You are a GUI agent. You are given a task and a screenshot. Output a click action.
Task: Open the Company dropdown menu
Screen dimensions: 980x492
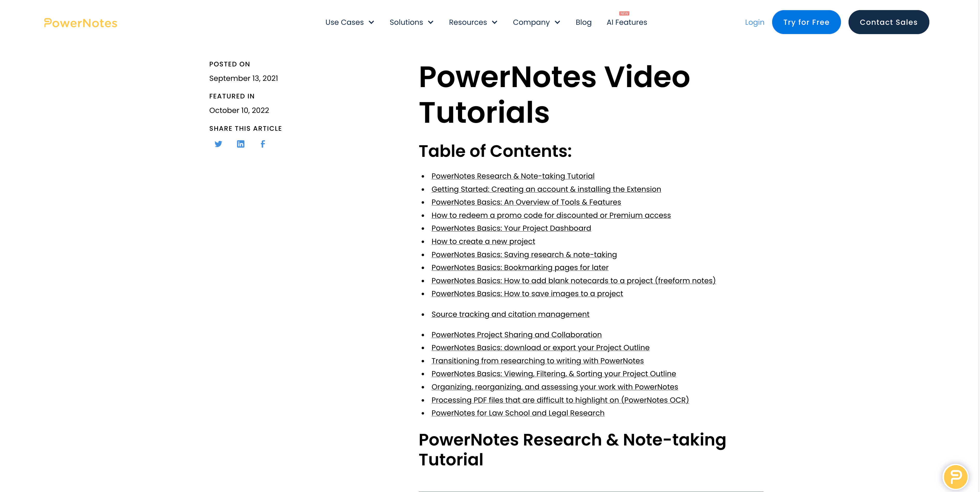(x=536, y=22)
